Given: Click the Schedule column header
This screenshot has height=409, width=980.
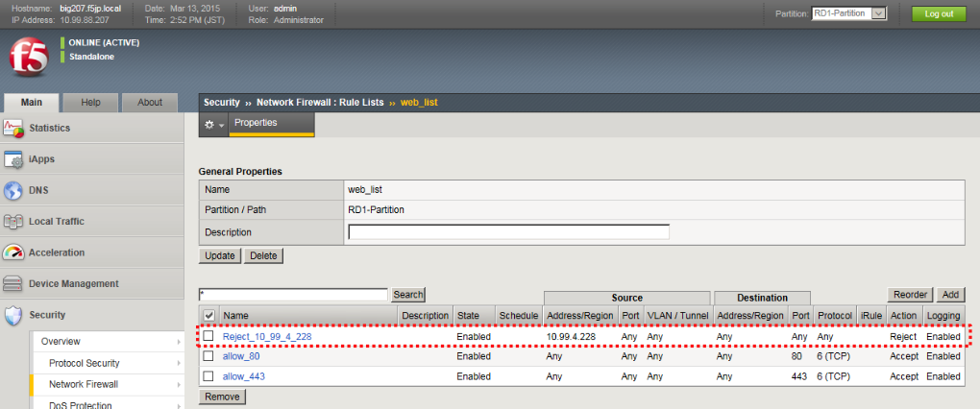Looking at the screenshot, I should click(519, 316).
